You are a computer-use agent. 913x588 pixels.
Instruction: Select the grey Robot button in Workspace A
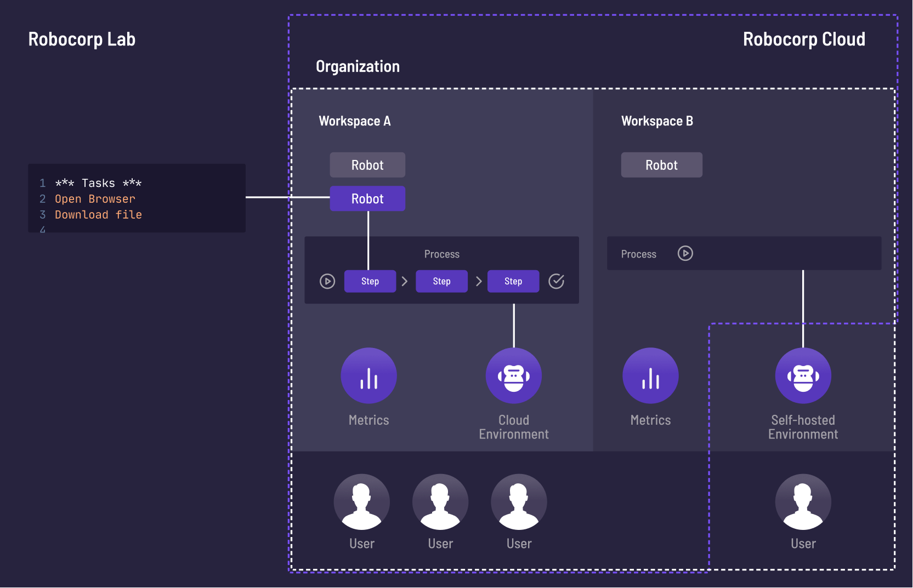(367, 165)
